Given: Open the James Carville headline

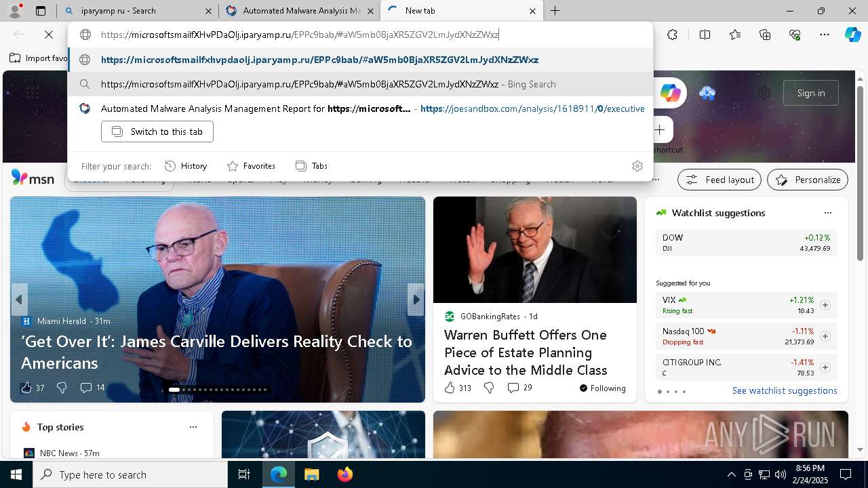Looking at the screenshot, I should (216, 352).
